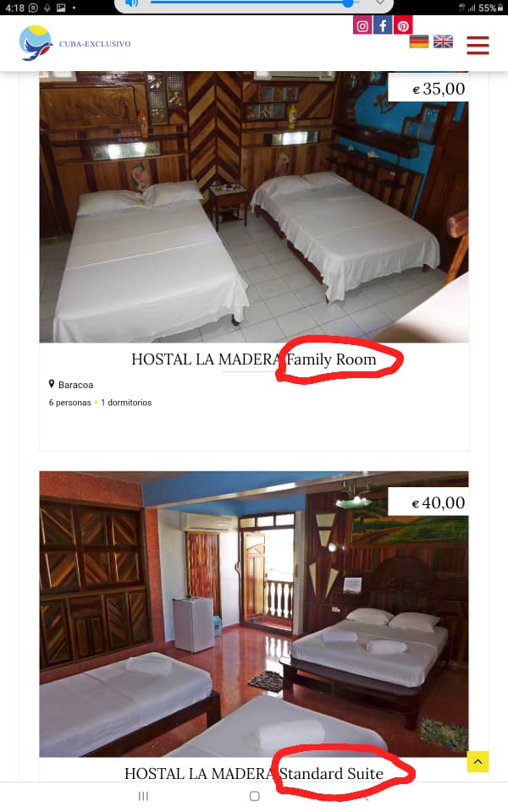Open the Facebook social link
Screen dimensions: 508x812
tap(383, 25)
